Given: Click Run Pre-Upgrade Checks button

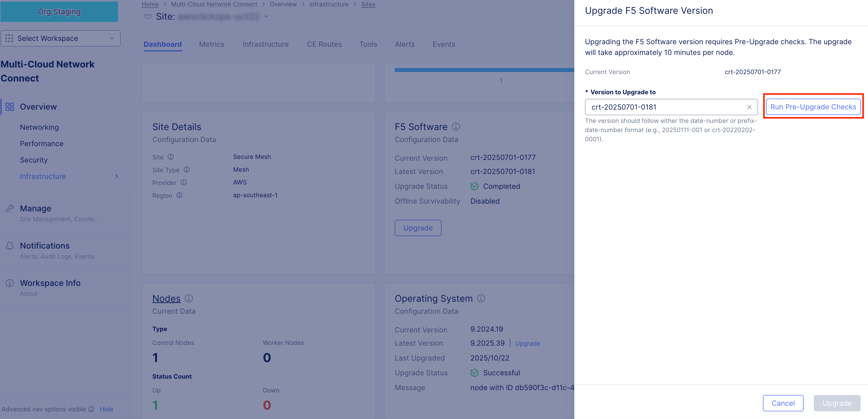Looking at the screenshot, I should pos(813,107).
